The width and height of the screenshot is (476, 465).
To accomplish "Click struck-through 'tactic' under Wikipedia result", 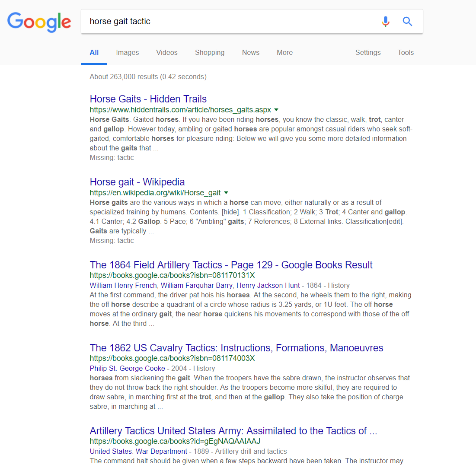I will pyautogui.click(x=126, y=240).
